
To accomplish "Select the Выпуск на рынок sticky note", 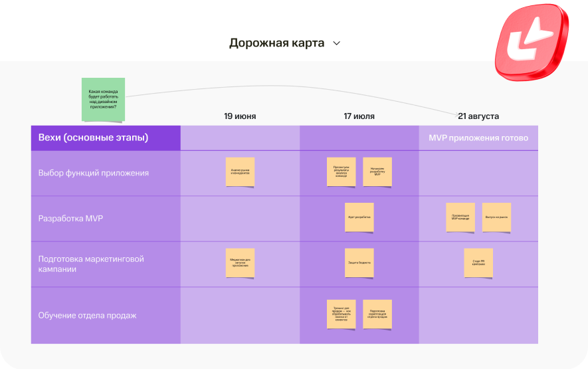I will [496, 217].
